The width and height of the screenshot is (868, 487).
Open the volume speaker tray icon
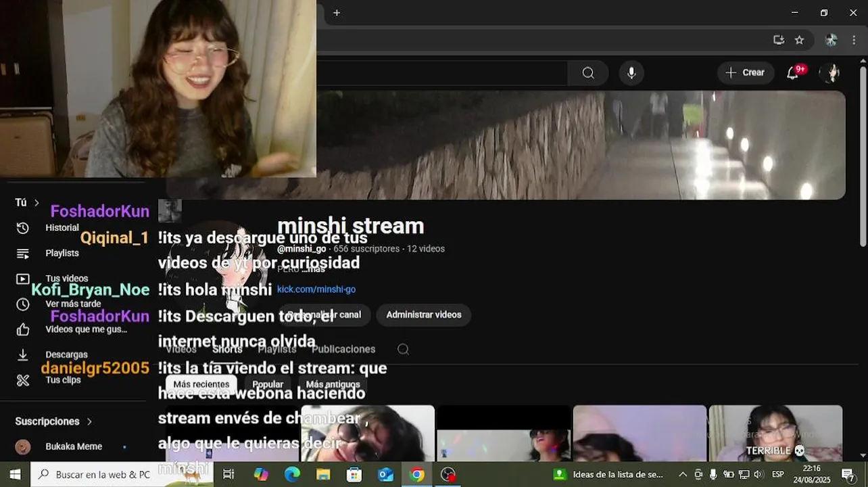(757, 474)
